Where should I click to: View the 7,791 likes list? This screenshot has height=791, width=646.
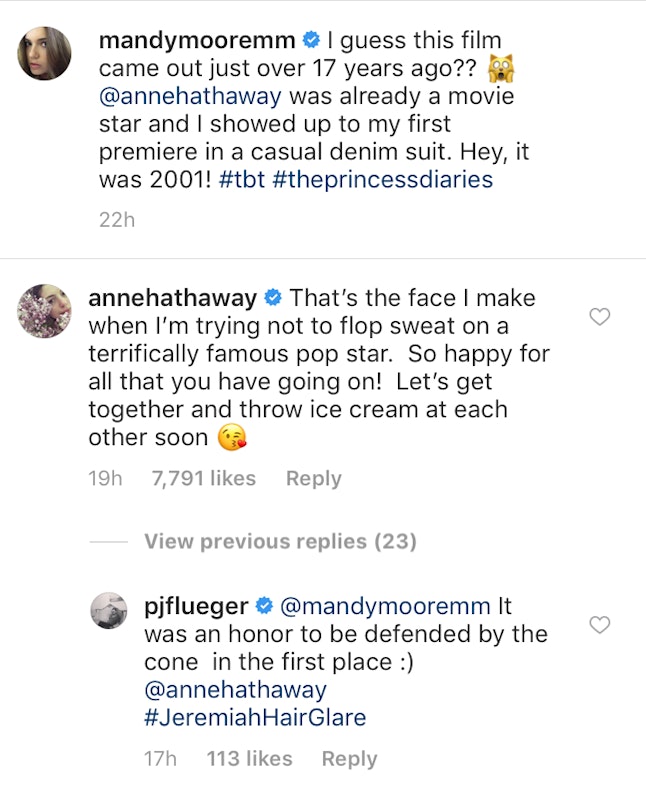203,479
